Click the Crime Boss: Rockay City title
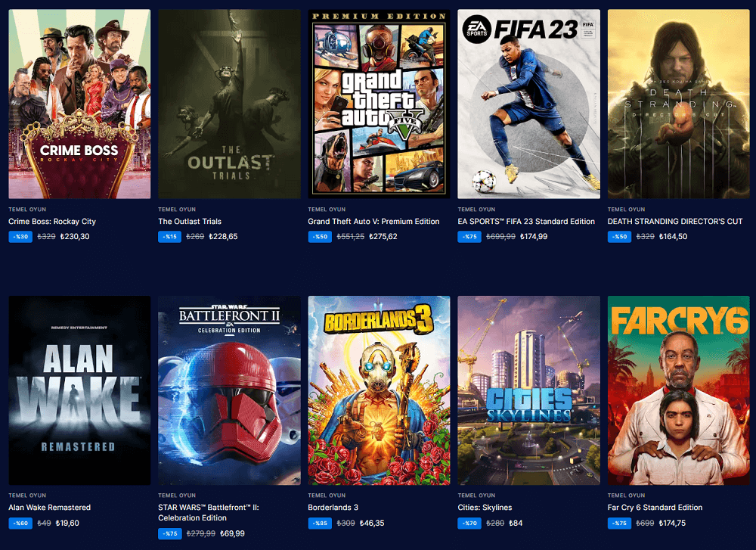Image resolution: width=756 pixels, height=550 pixels. 52,222
